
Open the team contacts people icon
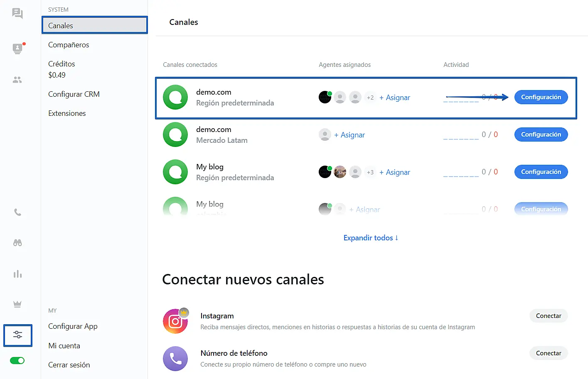(17, 80)
